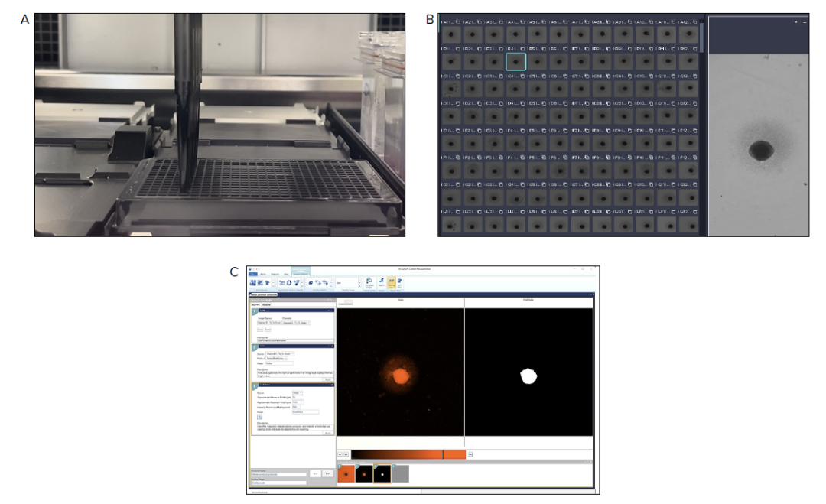The height and width of the screenshot is (504, 826).
Task: Click the copy icon next to the F4 label
Action: click(522, 158)
